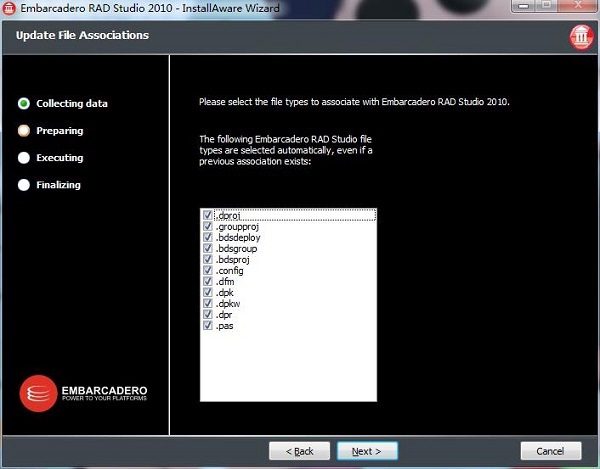Toggle the .dpkw checkbox
This screenshot has height=469, width=600.
click(208, 303)
